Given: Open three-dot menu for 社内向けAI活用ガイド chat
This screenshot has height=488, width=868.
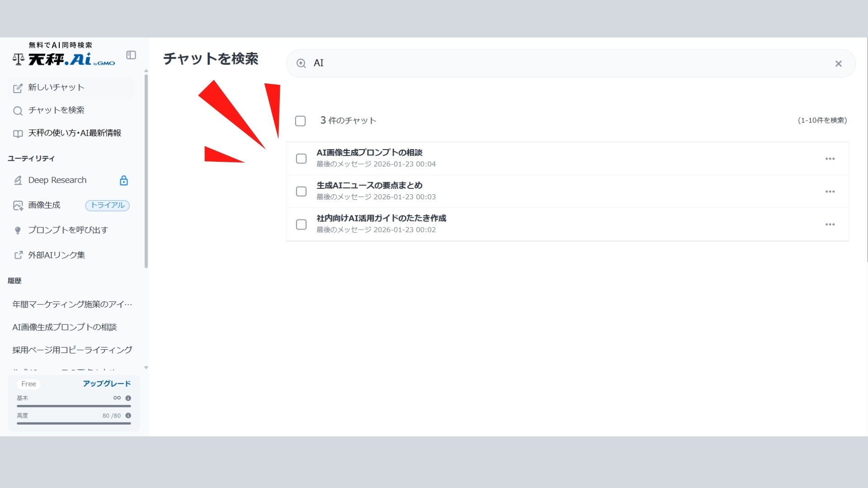Looking at the screenshot, I should click(830, 225).
